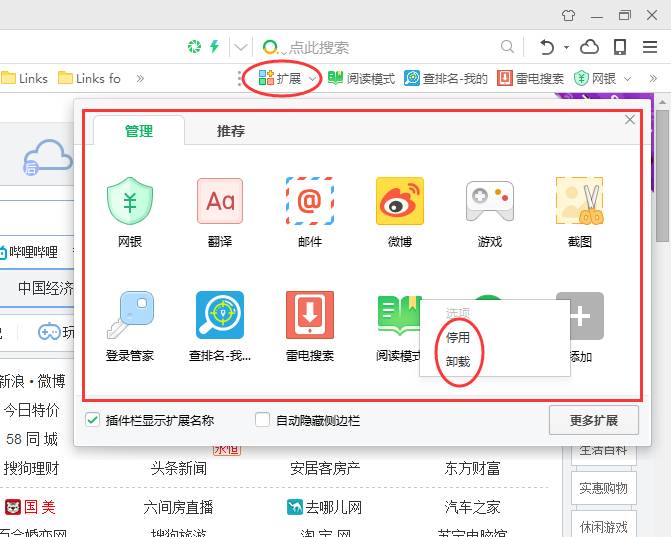Expand the undo history dropdown arrow
Image resolution: width=671 pixels, height=537 pixels.
coord(566,47)
